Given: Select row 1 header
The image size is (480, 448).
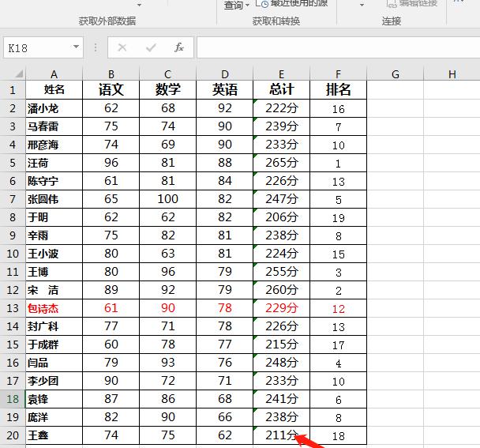Looking at the screenshot, I should point(13,90).
